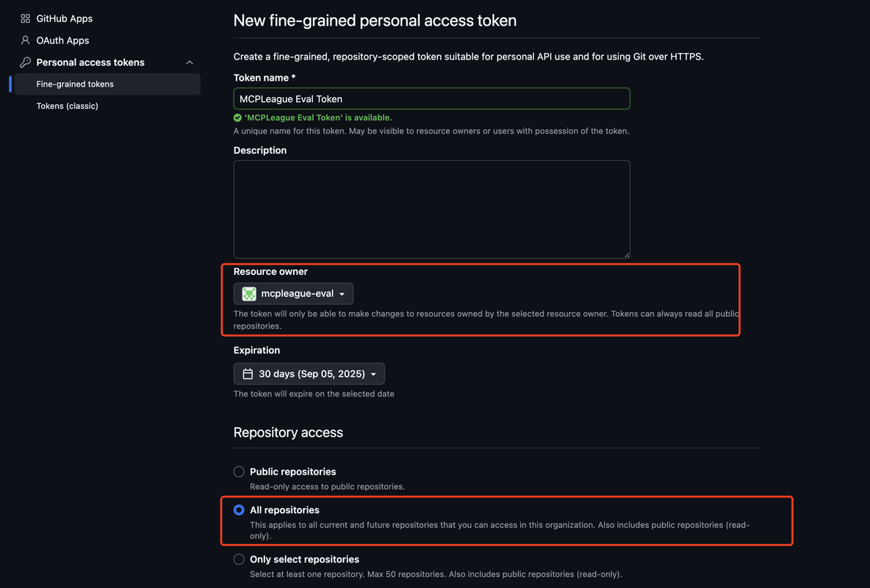Click the caret on the Resource owner button

coord(340,293)
